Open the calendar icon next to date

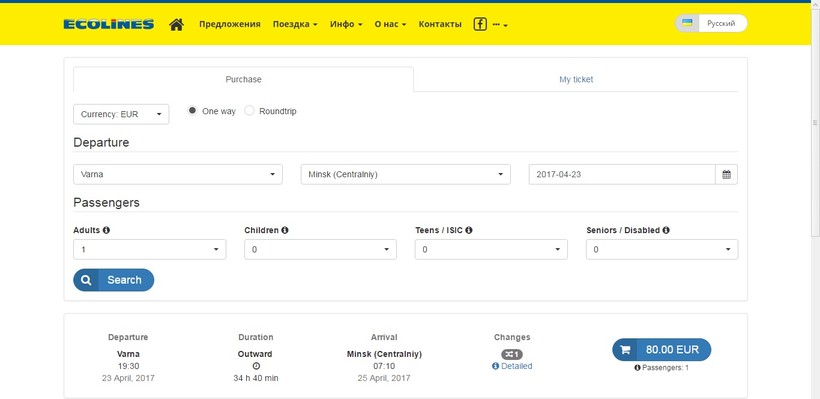click(x=726, y=175)
